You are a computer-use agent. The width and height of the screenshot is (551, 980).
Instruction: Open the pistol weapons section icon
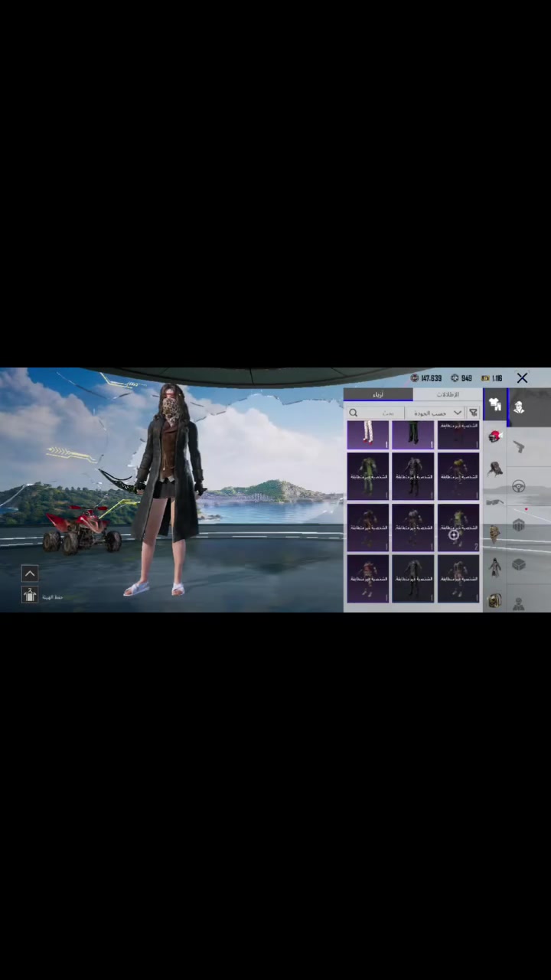[x=519, y=446]
